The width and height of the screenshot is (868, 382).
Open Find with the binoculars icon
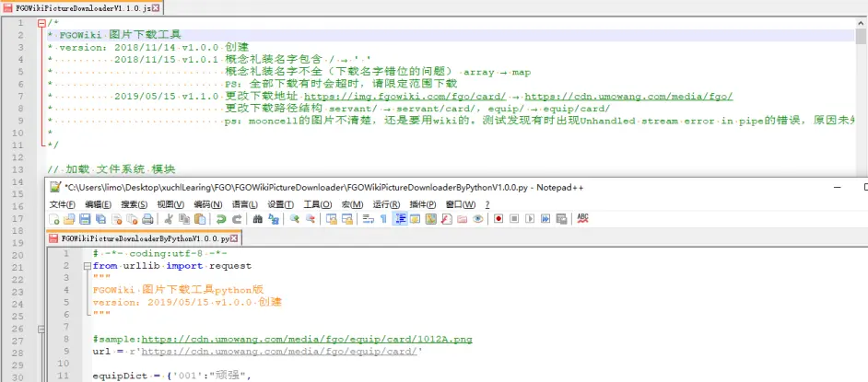[x=257, y=219]
